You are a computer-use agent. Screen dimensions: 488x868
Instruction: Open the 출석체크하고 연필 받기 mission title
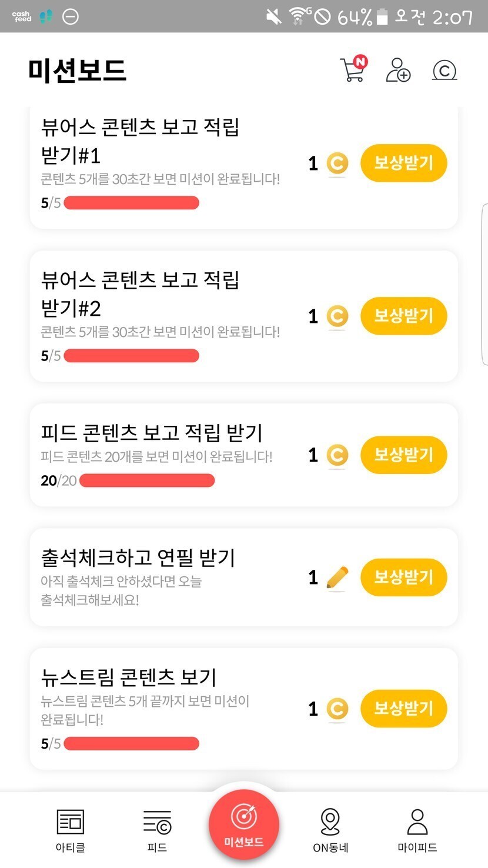(138, 557)
